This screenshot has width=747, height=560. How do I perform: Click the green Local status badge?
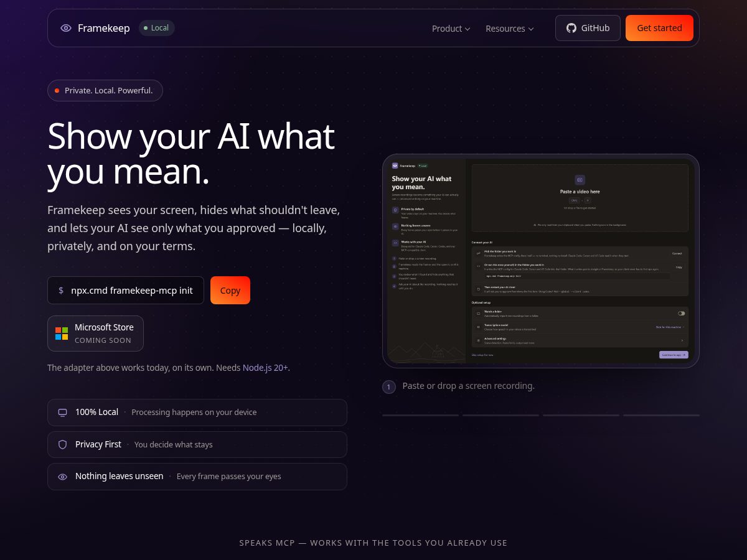157,28
